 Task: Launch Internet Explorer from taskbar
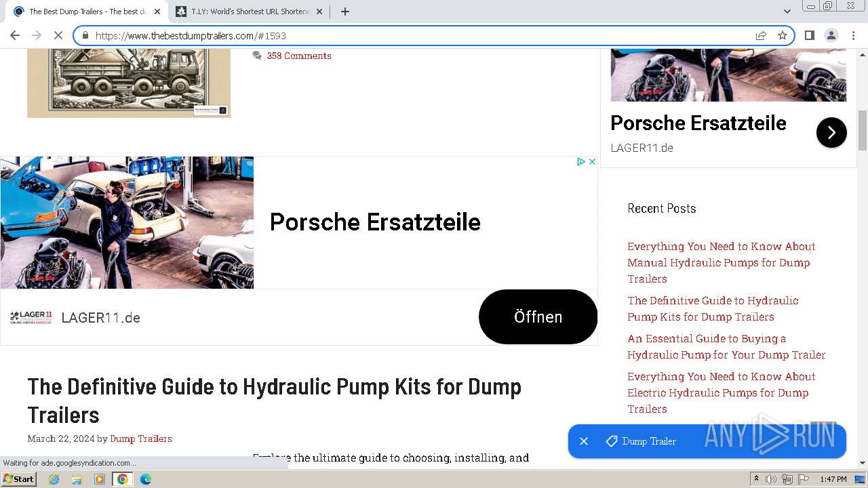click(54, 479)
